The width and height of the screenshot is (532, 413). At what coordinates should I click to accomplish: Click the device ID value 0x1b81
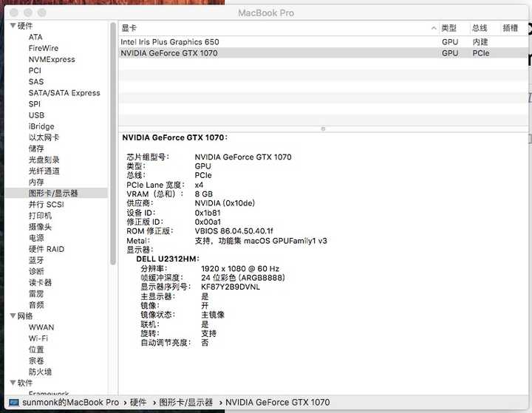(208, 213)
